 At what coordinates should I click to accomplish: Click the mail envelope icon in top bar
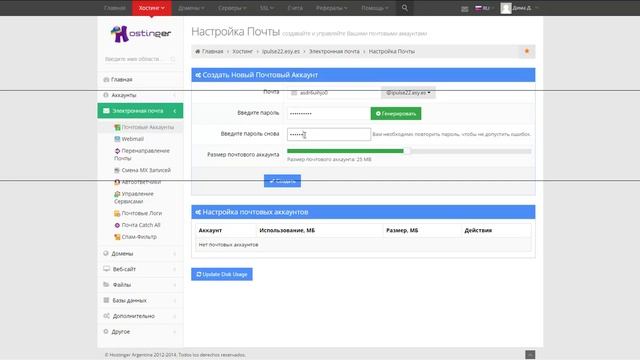464,9
